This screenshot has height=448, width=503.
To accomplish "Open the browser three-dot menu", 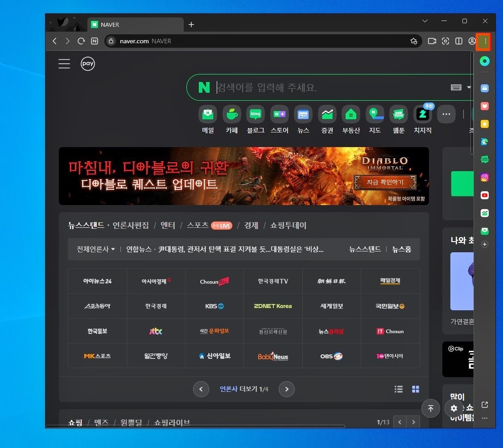I will (x=485, y=41).
